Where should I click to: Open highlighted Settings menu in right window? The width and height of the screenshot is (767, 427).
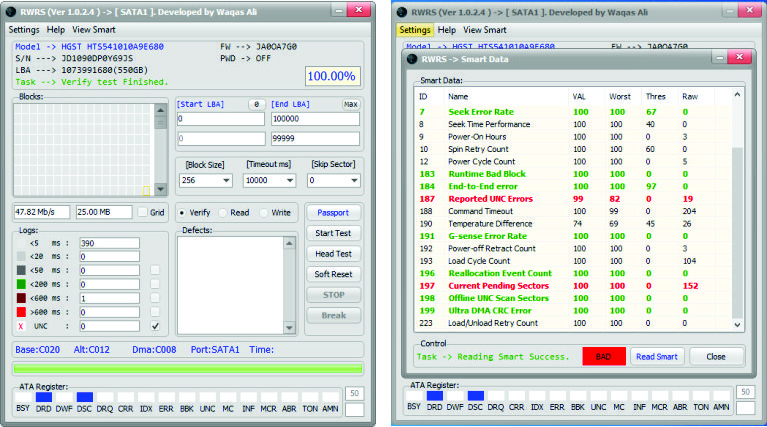415,30
